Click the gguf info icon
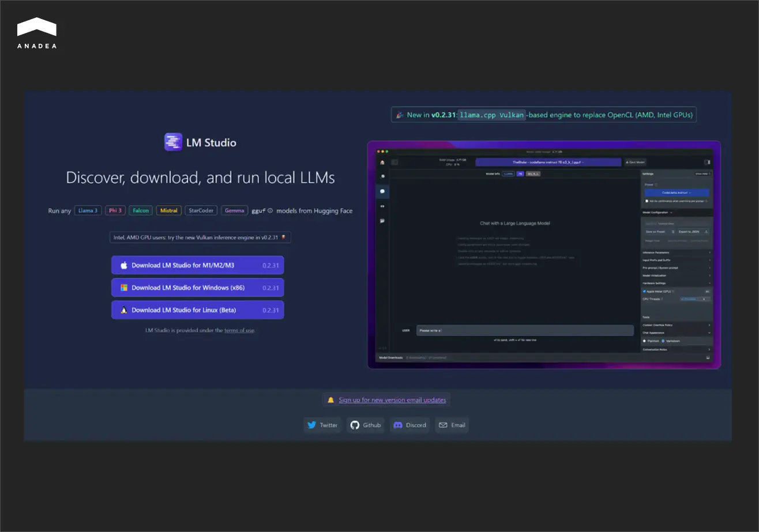 pyautogui.click(x=270, y=211)
